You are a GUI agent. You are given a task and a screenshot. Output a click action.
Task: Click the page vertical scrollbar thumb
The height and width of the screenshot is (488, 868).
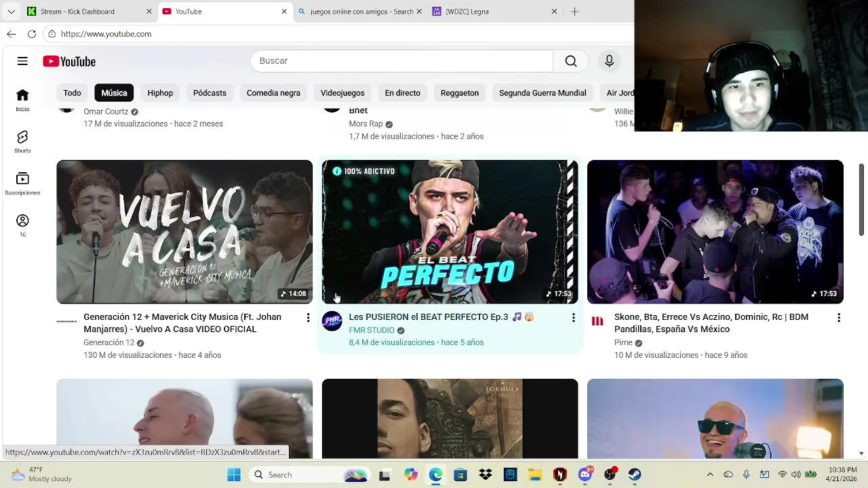(861, 200)
